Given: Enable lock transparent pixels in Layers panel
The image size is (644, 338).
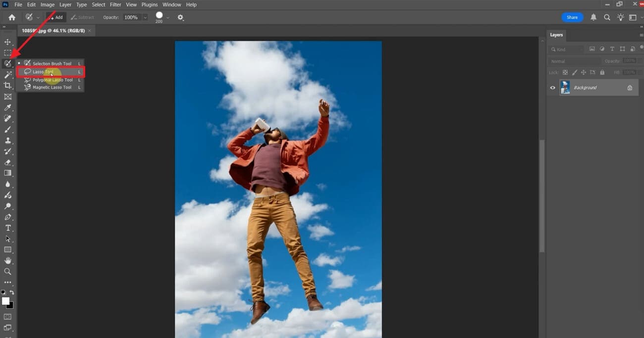Looking at the screenshot, I should tap(565, 72).
